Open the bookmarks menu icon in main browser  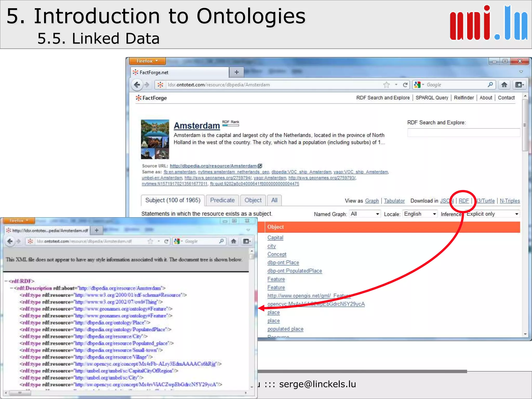pyautogui.click(x=520, y=85)
